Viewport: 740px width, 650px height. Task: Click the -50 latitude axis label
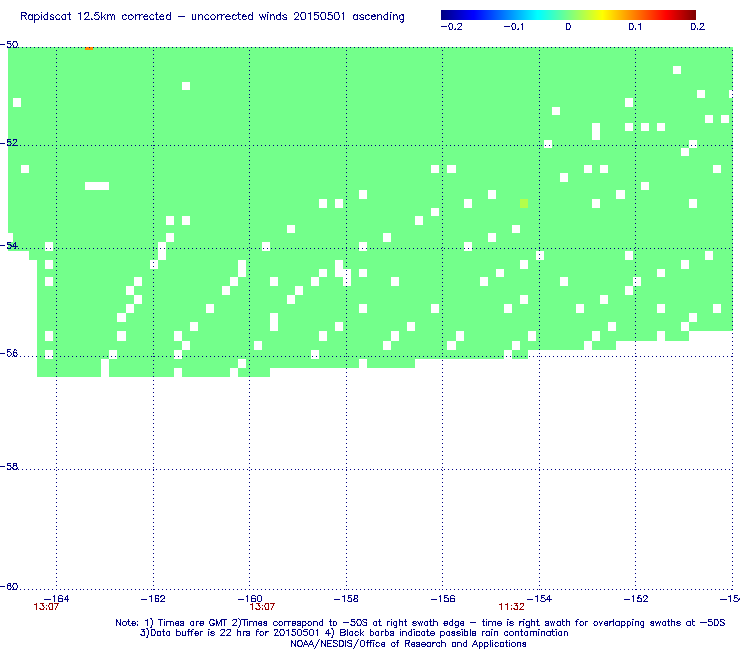[9, 45]
